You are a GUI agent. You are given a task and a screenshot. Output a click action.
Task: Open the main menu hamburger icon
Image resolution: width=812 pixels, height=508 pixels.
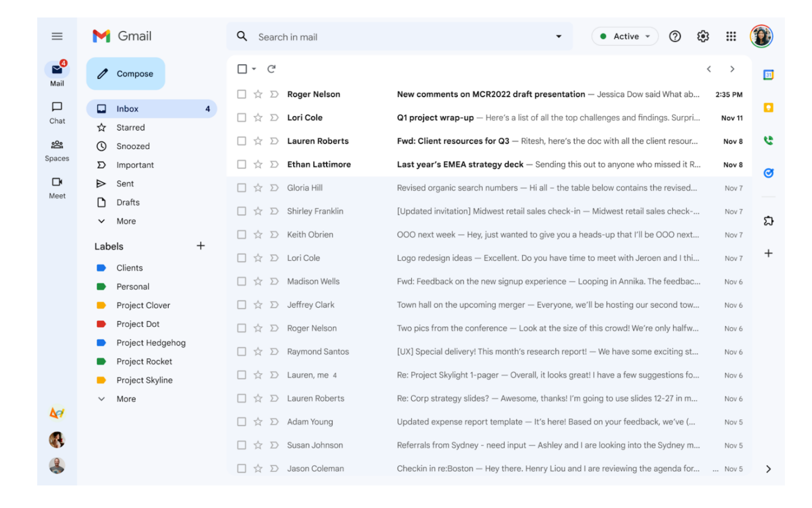(x=57, y=36)
